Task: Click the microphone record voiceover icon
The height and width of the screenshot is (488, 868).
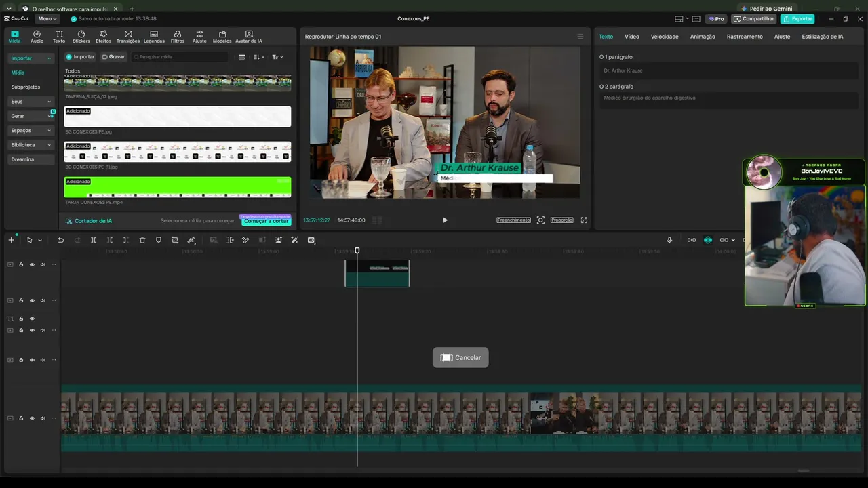Action: tap(669, 240)
